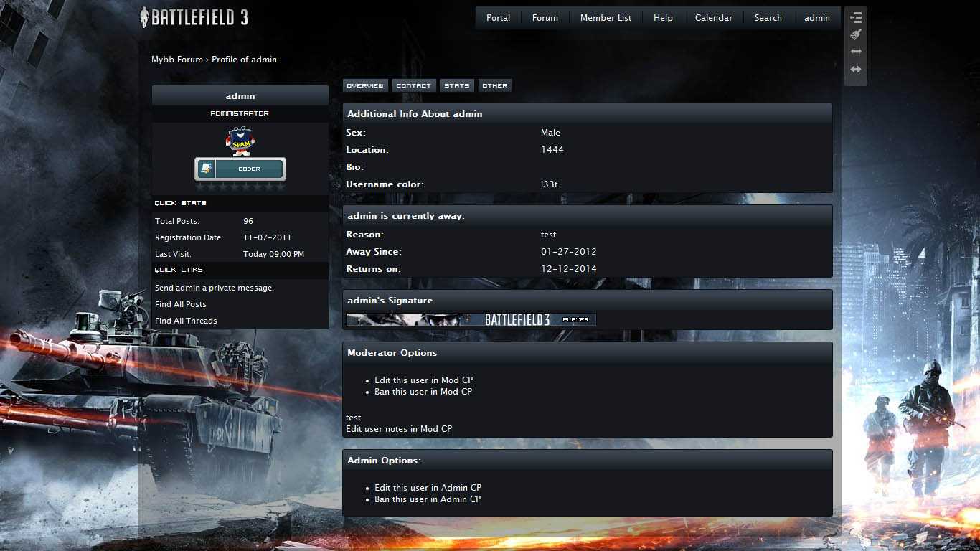Click Ban this user in Mod CP
Image resolution: width=980 pixels, height=551 pixels.
click(x=423, y=392)
